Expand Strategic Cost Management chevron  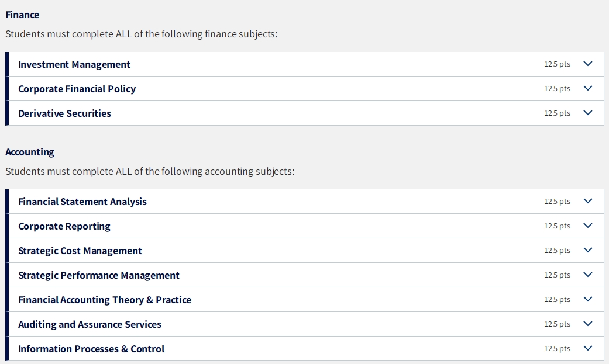(x=588, y=250)
